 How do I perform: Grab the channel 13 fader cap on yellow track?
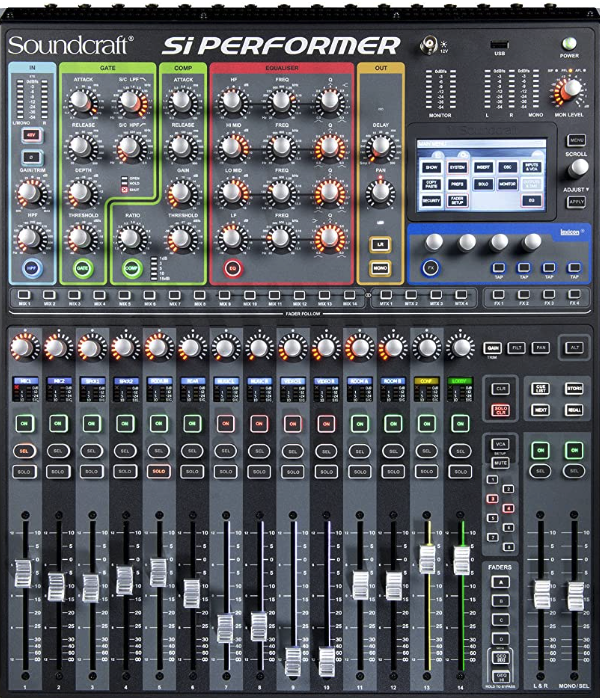click(427, 559)
